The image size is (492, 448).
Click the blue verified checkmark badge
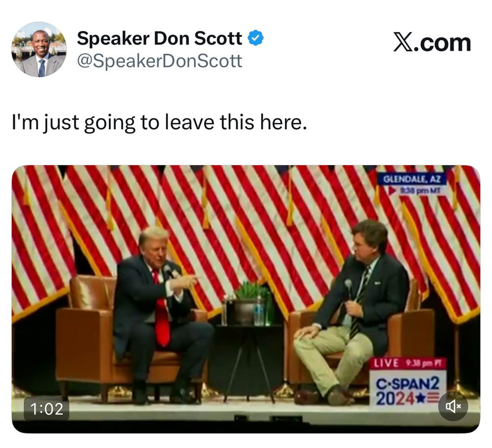pos(256,38)
